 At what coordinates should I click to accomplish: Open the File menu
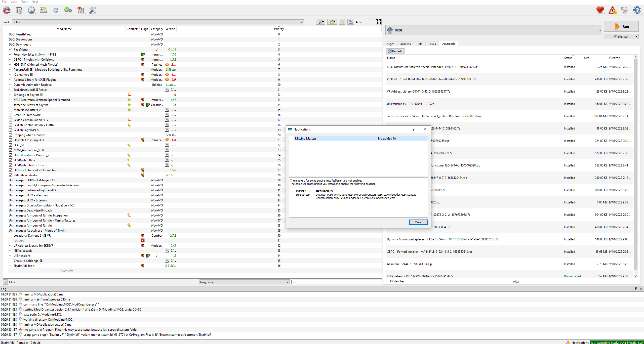click(x=4, y=2)
